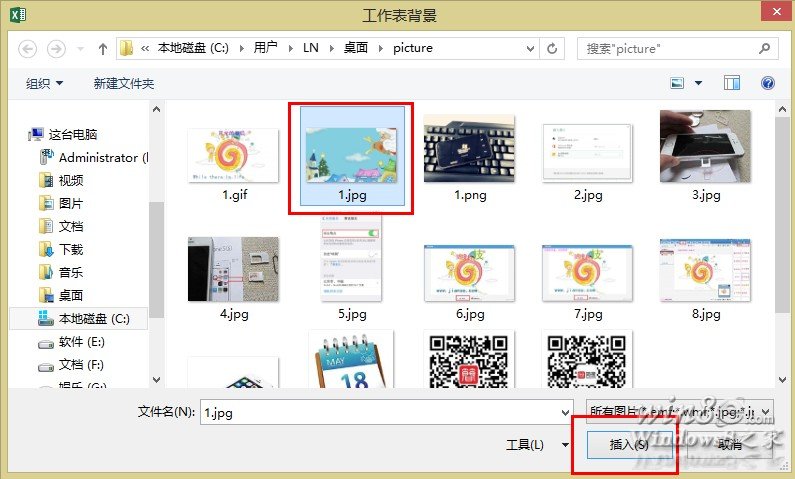
Task: Select the last QR code thumbnail
Action: pos(588,359)
